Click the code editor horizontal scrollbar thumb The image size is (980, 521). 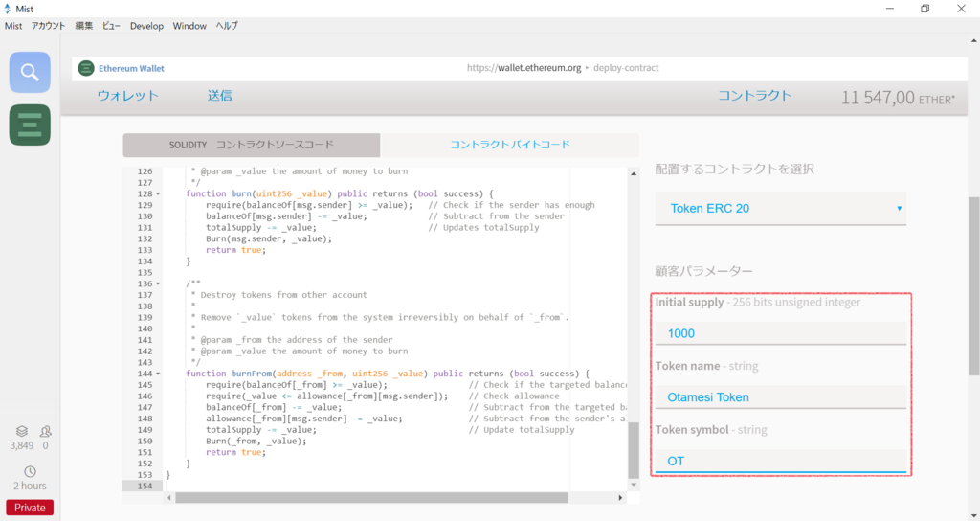(372, 498)
